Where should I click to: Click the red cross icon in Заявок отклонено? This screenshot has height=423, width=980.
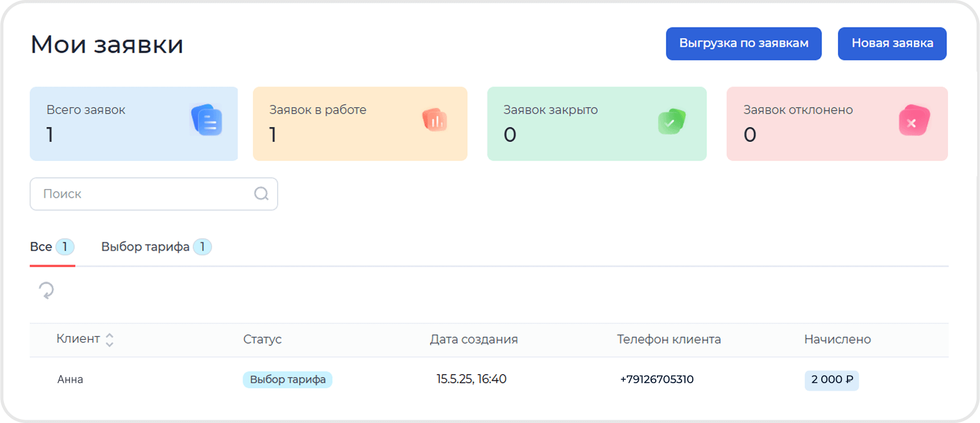[x=913, y=121]
